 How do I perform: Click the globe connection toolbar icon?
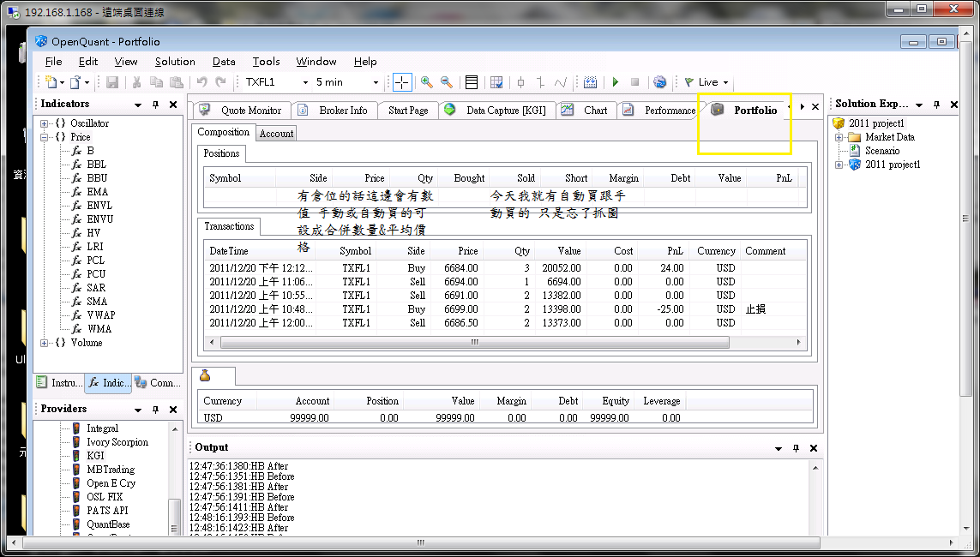point(659,82)
